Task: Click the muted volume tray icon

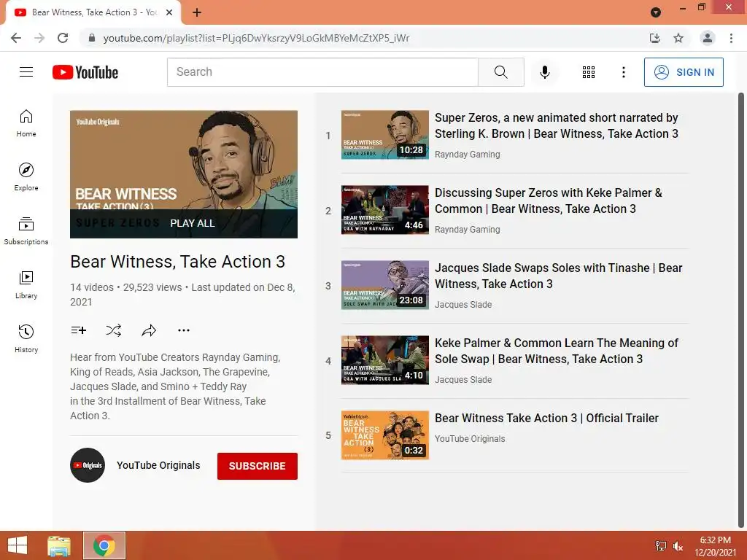Action: coord(678,546)
